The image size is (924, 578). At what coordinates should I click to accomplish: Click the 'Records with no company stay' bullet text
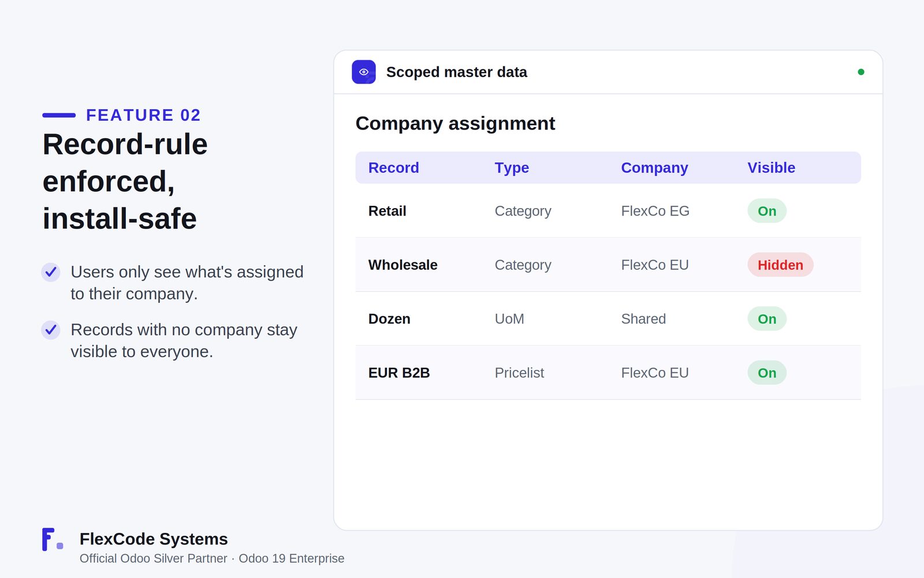tap(184, 340)
